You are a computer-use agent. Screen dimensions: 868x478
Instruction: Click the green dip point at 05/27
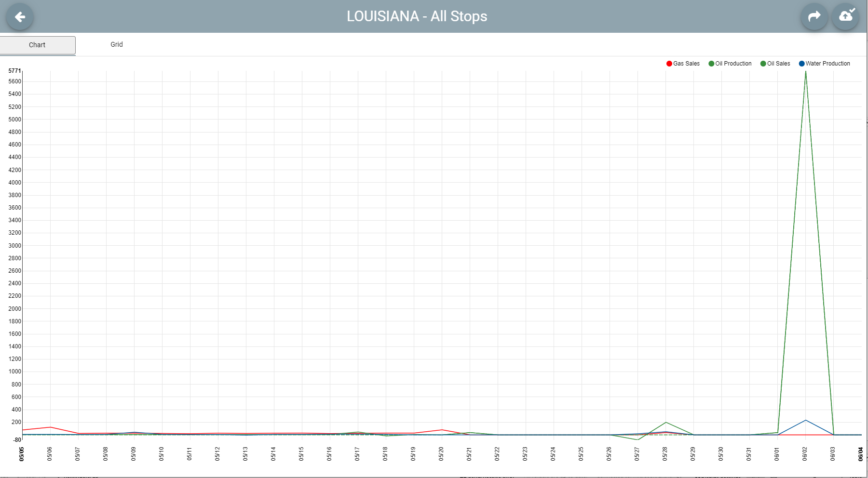tap(638, 439)
